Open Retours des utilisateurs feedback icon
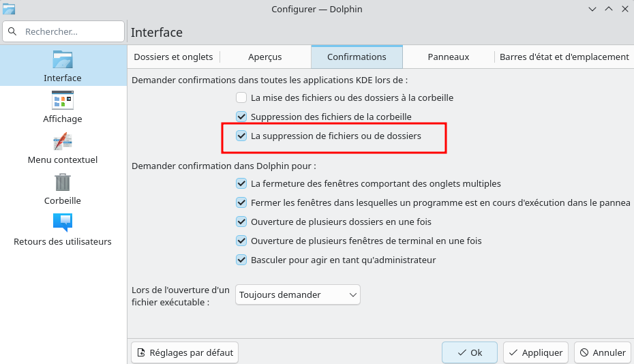634x364 pixels. 63,224
